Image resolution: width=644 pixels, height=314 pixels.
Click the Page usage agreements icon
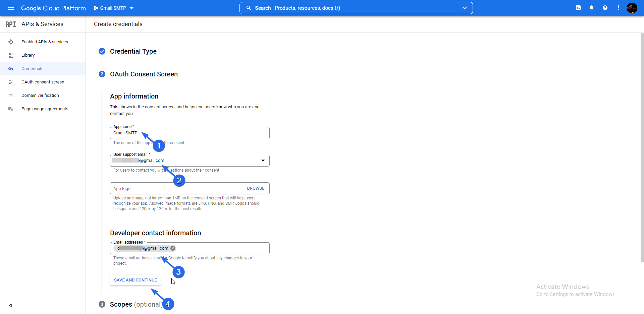click(x=11, y=109)
